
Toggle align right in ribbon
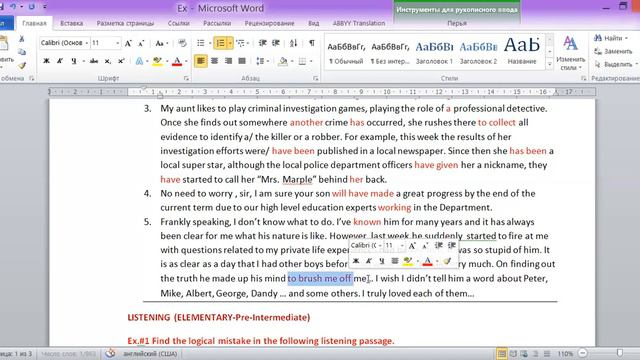click(228, 61)
